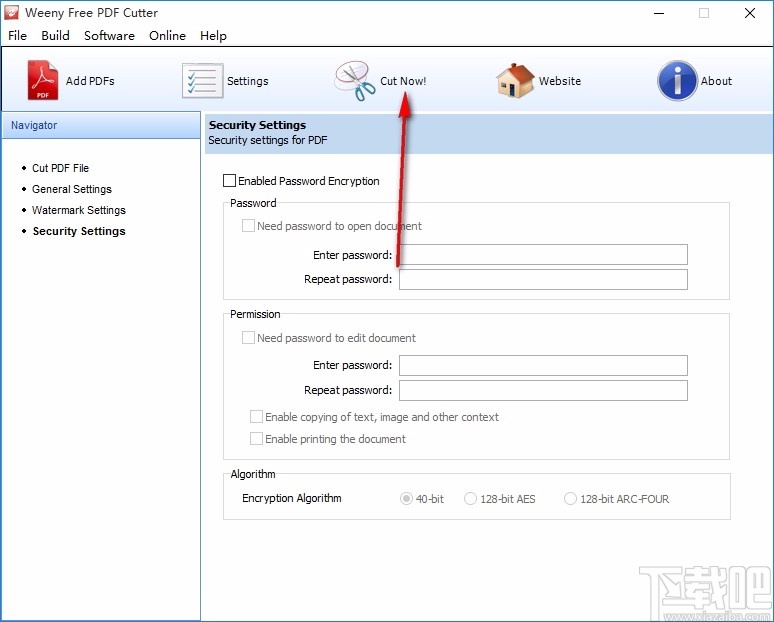Open the Help menu
Image resolution: width=774 pixels, height=622 pixels.
coord(213,36)
